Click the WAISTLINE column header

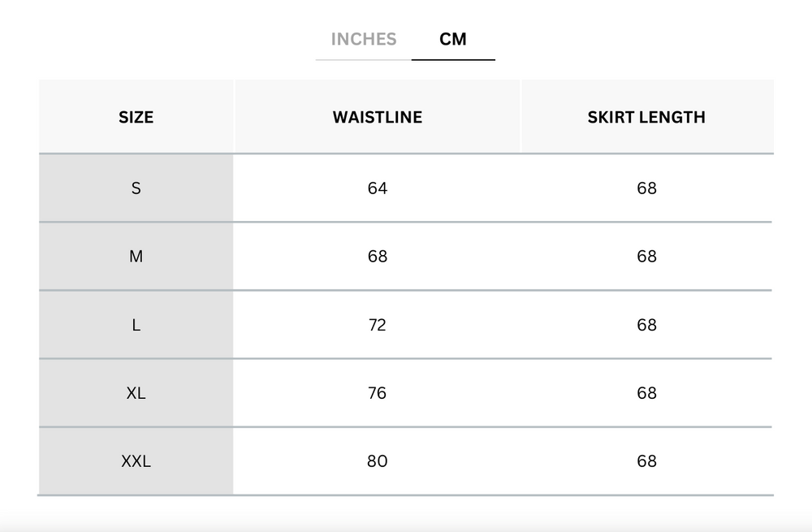click(378, 117)
